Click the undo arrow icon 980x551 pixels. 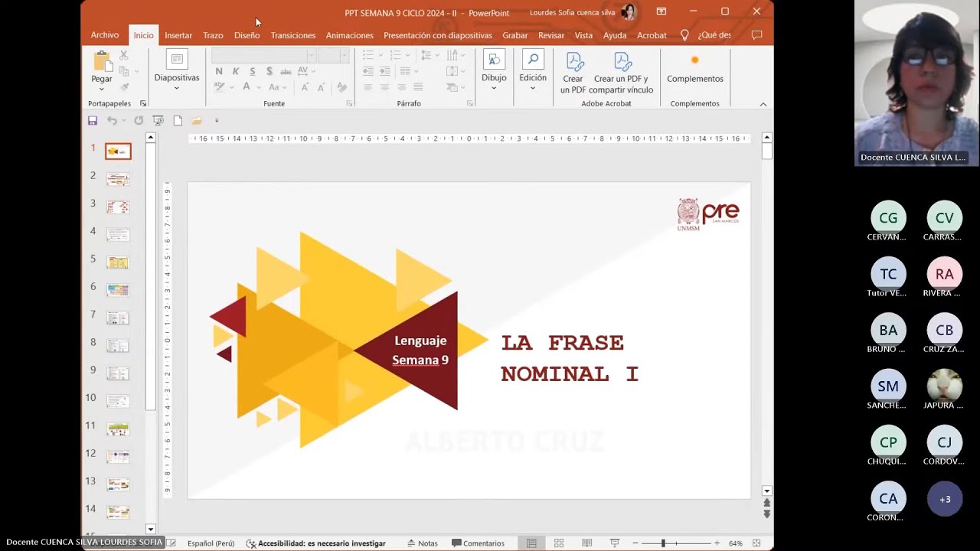(113, 120)
